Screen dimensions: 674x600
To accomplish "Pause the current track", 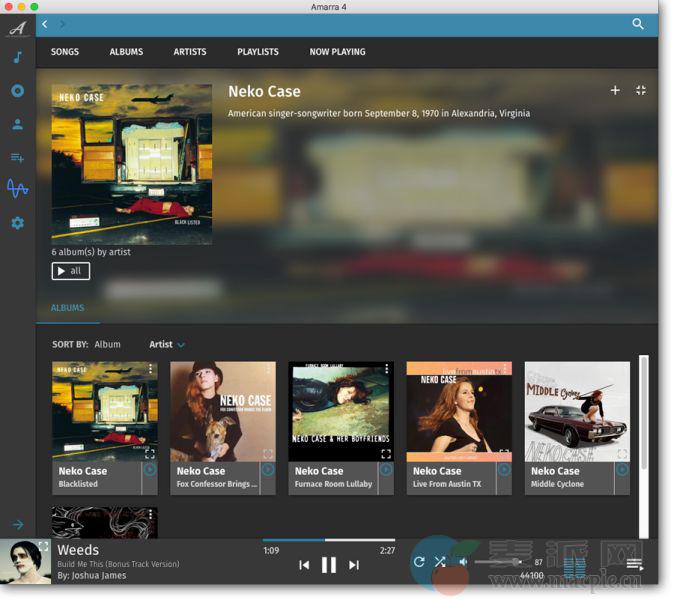I will pos(329,565).
